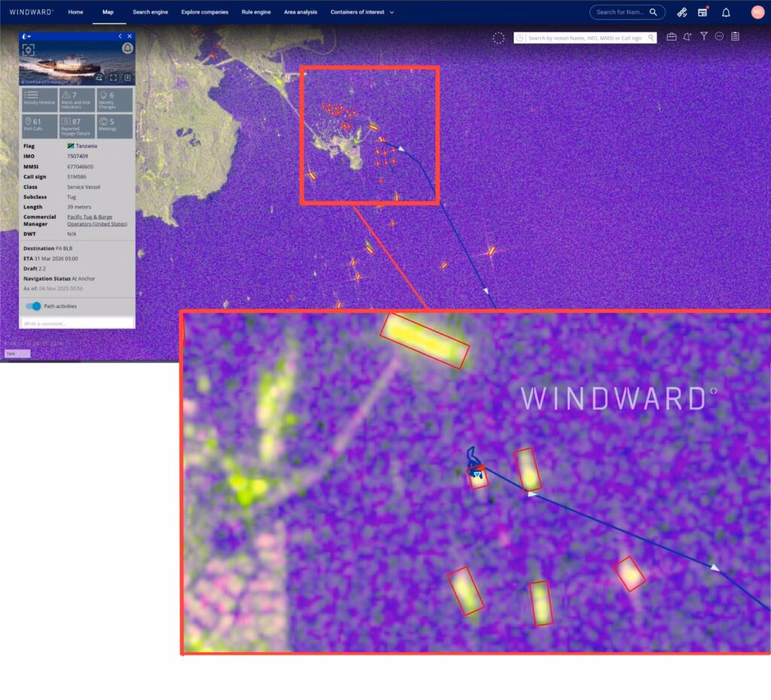The image size is (771, 700).
Task: Open Activity timeline tile
Action: 39,99
